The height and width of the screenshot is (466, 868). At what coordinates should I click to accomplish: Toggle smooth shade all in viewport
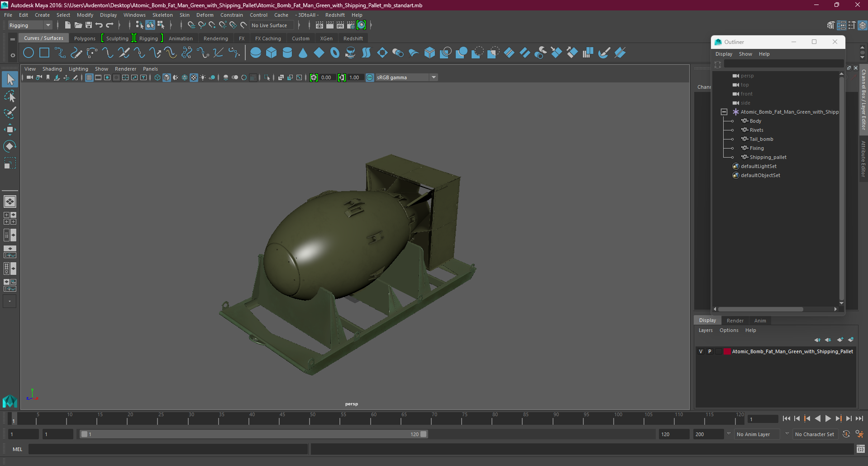coord(167,77)
